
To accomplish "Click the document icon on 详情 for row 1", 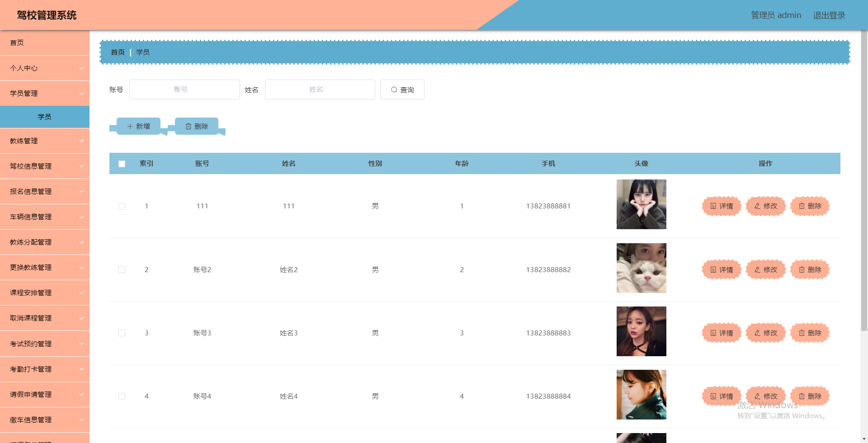I will click(x=714, y=206).
